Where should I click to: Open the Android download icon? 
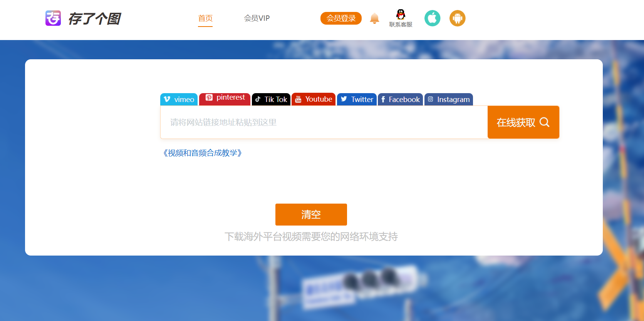point(458,18)
